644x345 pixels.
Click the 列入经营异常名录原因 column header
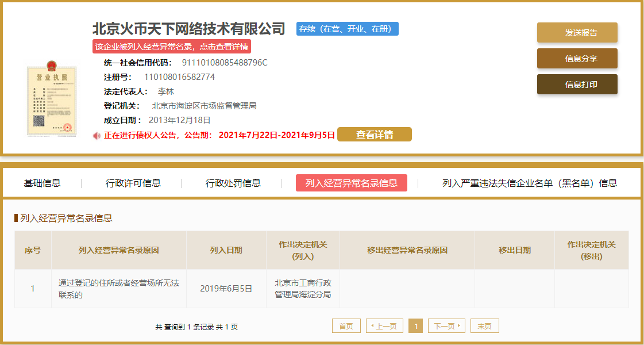click(119, 250)
